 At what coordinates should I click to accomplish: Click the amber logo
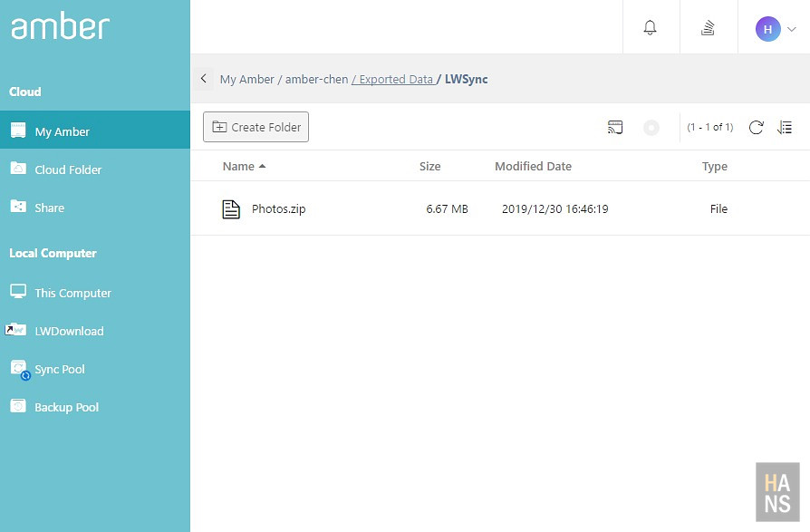[x=60, y=25]
